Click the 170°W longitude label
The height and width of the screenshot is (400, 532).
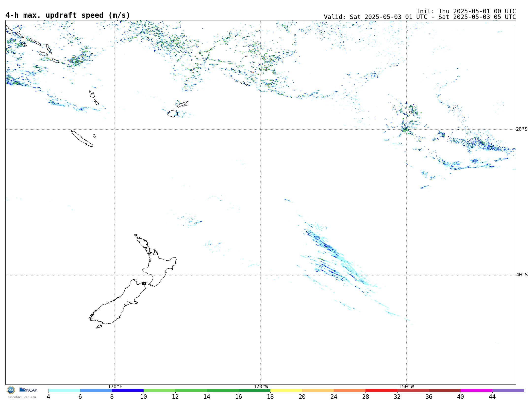tap(261, 387)
